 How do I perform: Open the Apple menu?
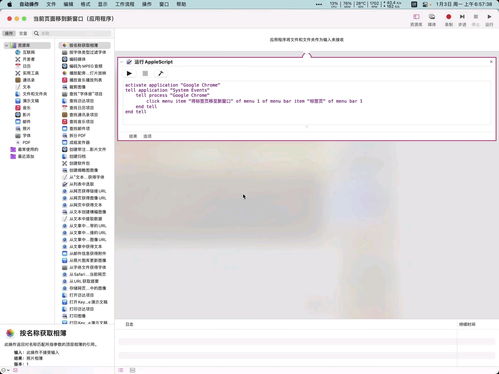tap(10, 4)
